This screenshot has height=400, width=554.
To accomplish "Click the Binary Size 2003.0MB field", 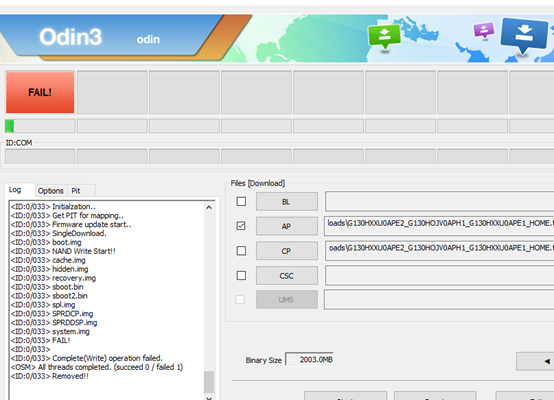I will (310, 360).
